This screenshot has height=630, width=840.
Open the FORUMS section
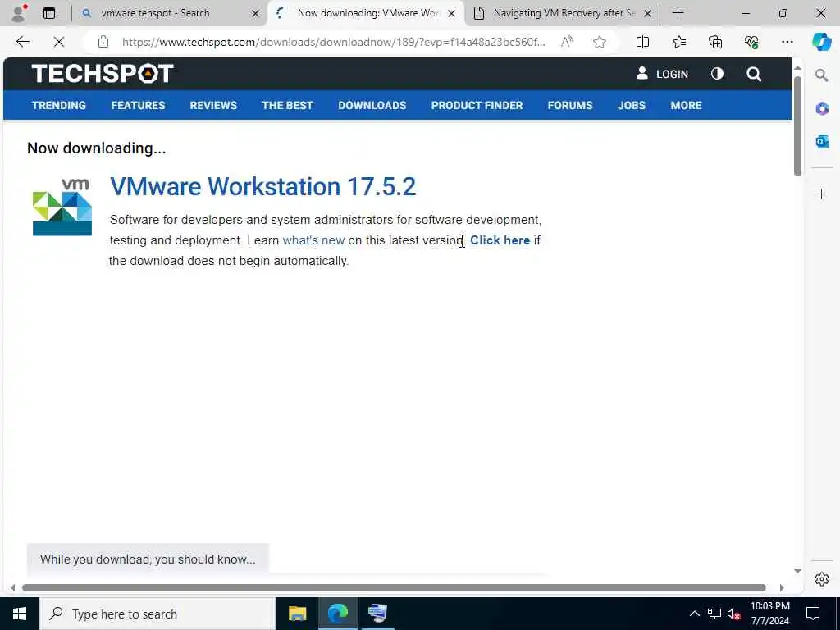(570, 105)
